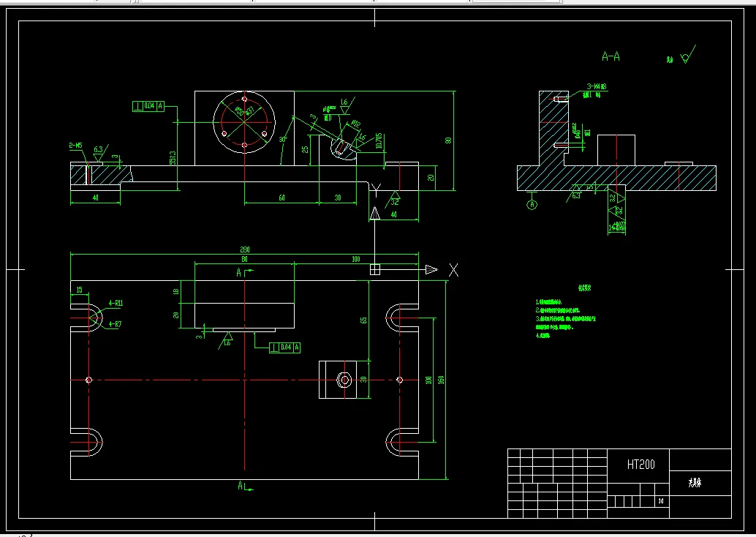The height and width of the screenshot is (537, 756).
Task: Click the 60 horizontal dimension under front view
Action: pos(281,198)
